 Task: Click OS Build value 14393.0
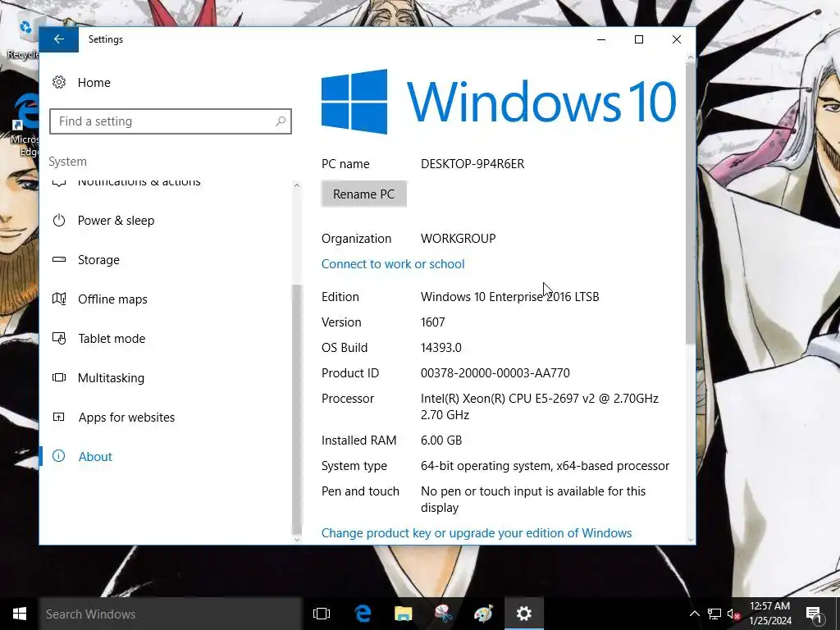click(441, 348)
